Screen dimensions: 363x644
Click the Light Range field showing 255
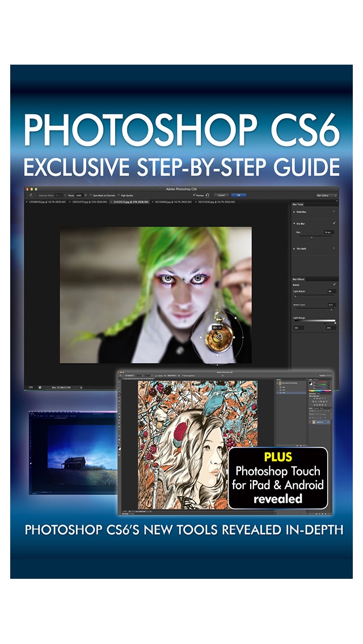(x=331, y=328)
